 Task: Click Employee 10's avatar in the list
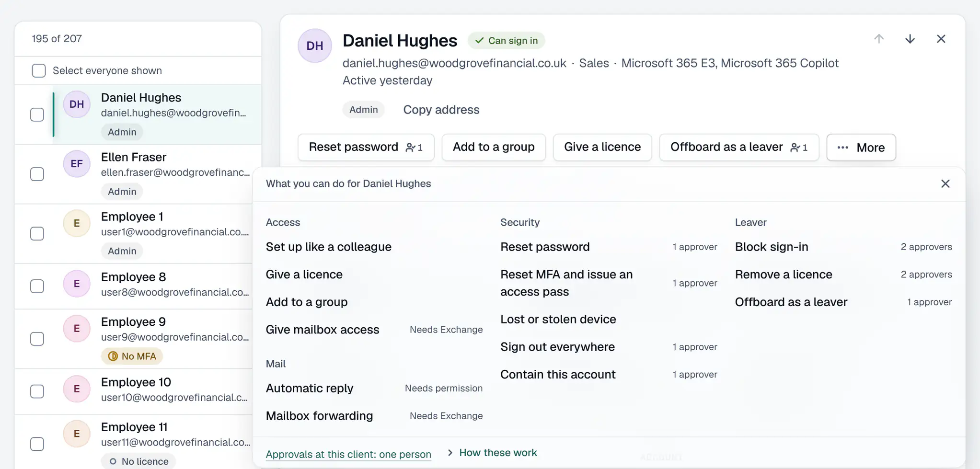click(77, 389)
